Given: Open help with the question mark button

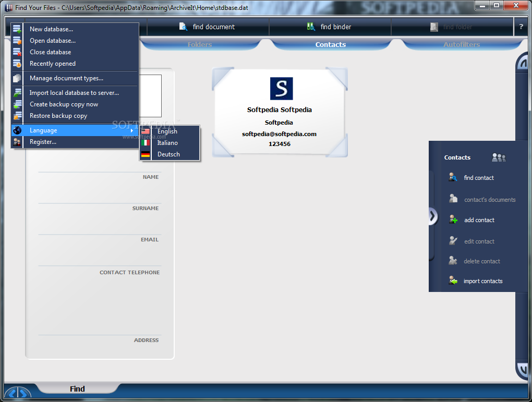Looking at the screenshot, I should click(521, 27).
